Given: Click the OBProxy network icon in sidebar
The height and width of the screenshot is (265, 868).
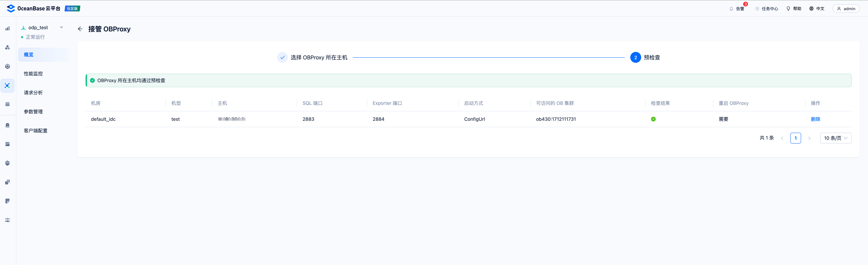Looking at the screenshot, I should (x=7, y=86).
